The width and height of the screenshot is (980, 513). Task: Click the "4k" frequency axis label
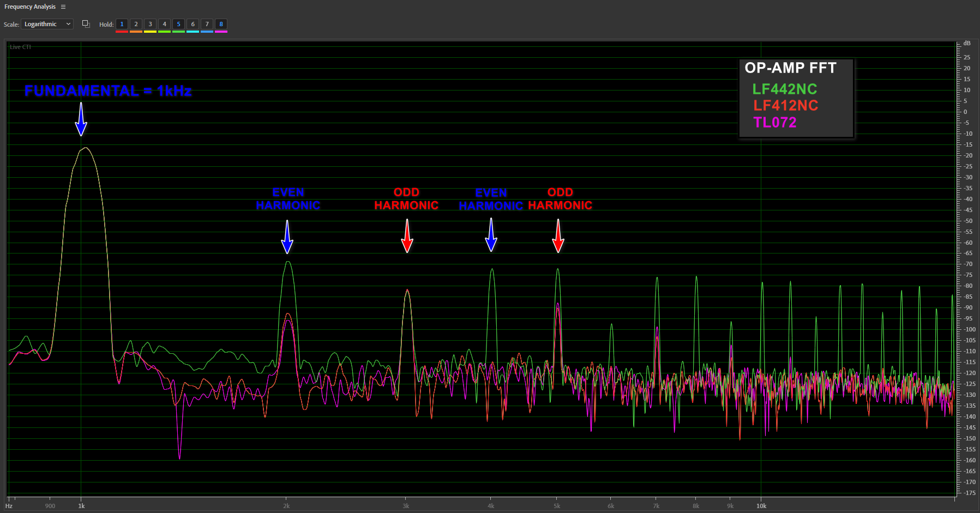491,506
